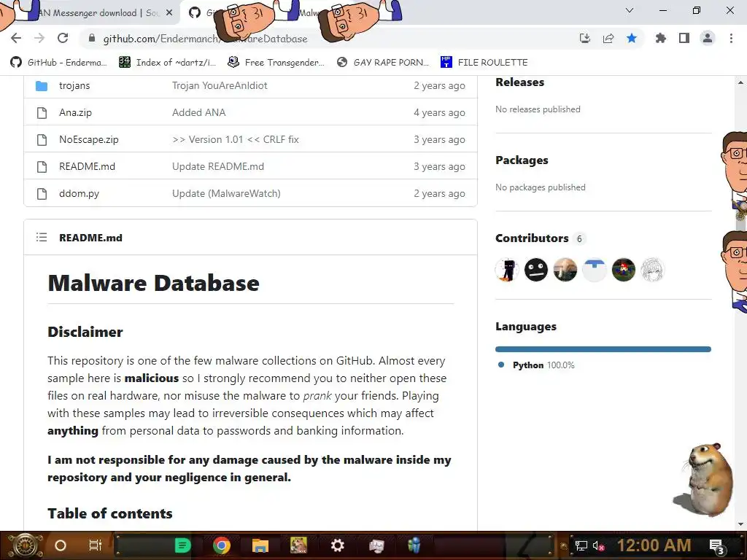Open the 'Update README.md' commit message

[x=217, y=167]
